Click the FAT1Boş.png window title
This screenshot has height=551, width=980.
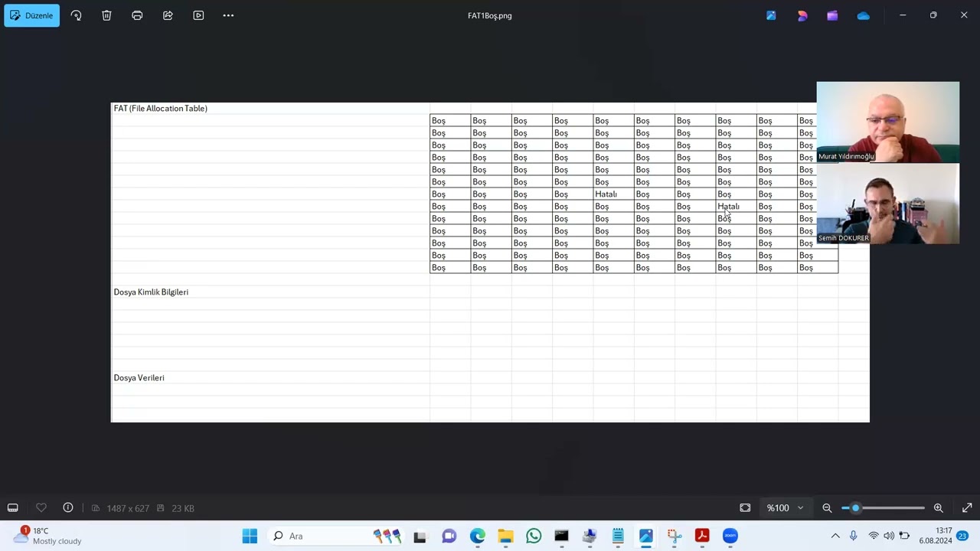tap(490, 15)
